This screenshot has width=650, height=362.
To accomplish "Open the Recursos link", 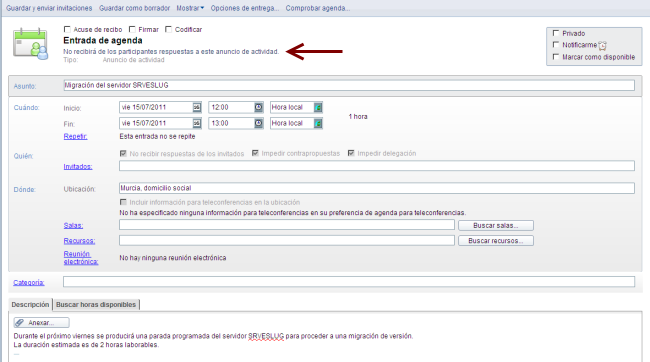I will (79, 241).
